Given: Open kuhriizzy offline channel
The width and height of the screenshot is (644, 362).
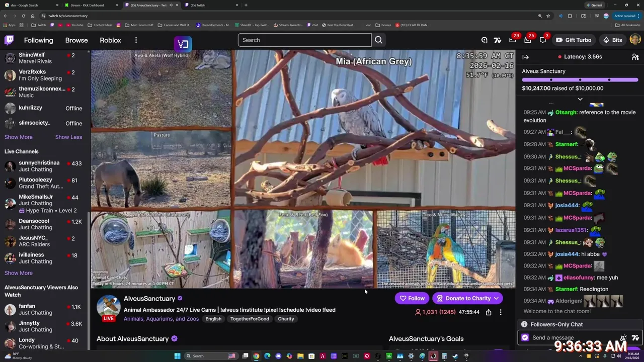Looking at the screenshot, I should coord(44,108).
